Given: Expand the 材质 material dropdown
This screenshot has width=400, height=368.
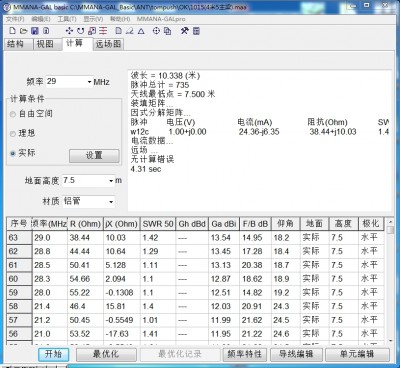Looking at the screenshot, I should tap(111, 202).
